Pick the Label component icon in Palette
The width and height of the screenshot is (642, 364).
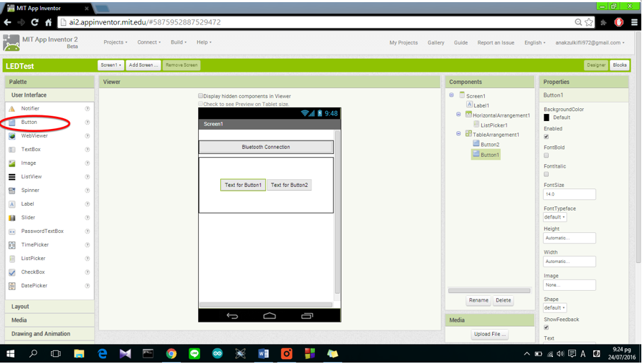[12, 204]
